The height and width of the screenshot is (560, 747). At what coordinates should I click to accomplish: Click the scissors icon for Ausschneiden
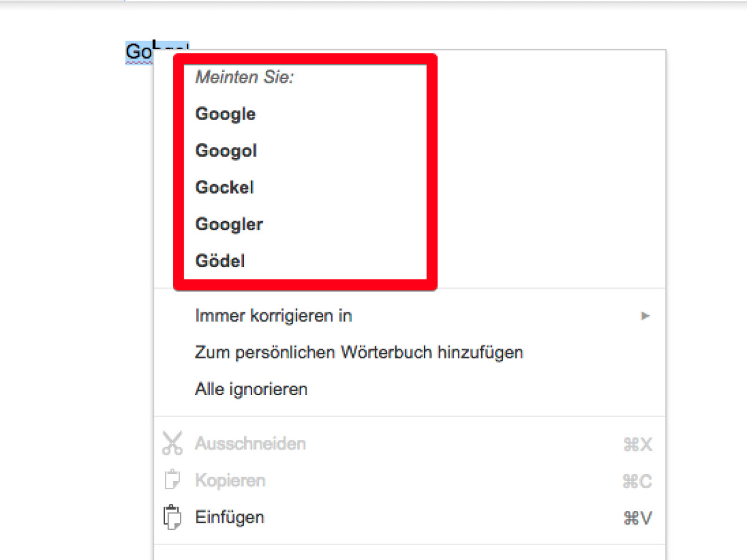click(172, 443)
